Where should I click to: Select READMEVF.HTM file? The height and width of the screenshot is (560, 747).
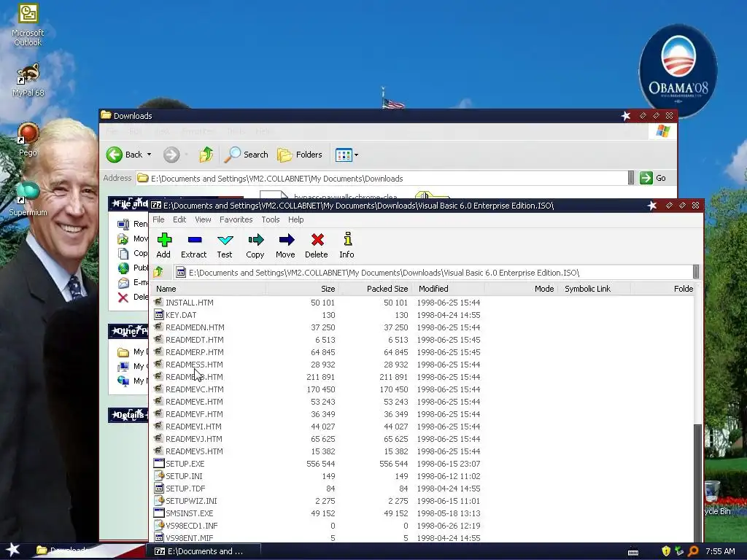click(x=194, y=414)
